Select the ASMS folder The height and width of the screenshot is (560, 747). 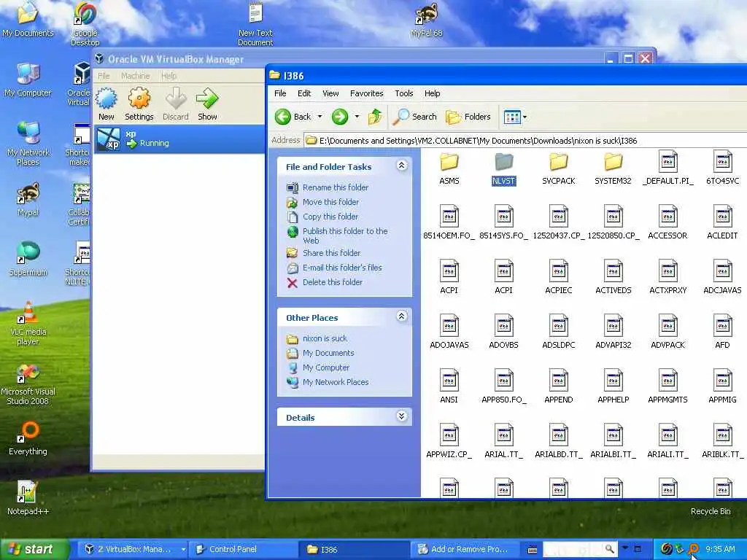[449, 168]
